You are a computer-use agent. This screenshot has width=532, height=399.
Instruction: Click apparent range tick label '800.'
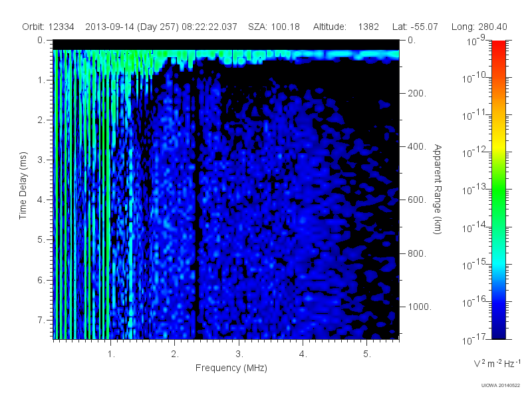coord(417,253)
